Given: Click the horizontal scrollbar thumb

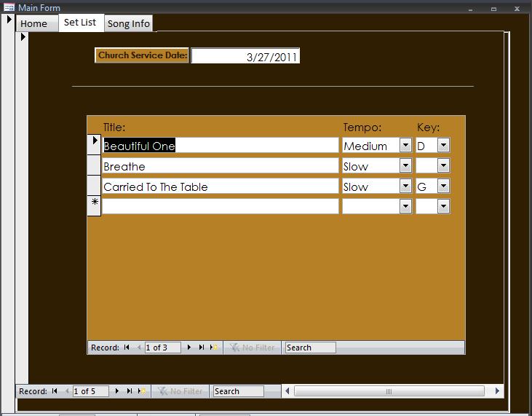Looking at the screenshot, I should point(389,391).
